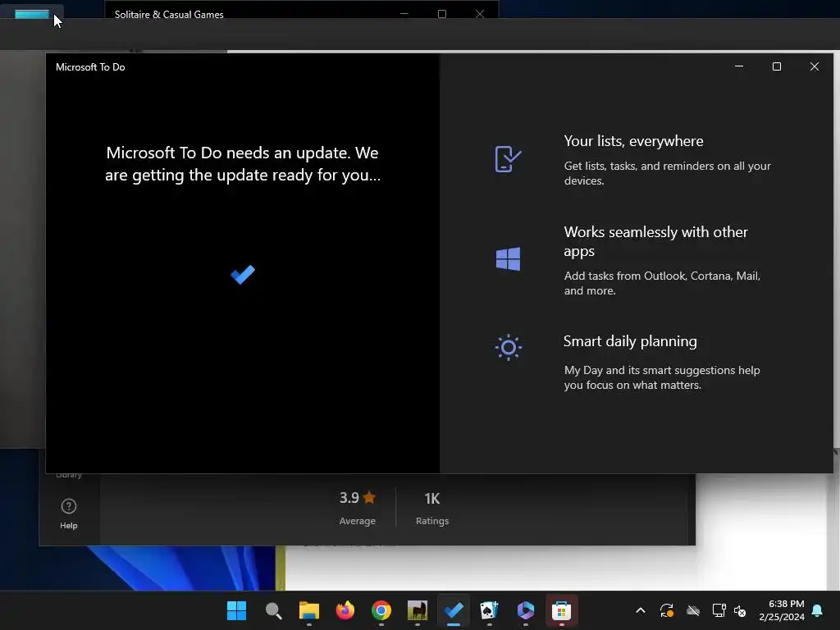The width and height of the screenshot is (840, 630).
Task: Click 'My Day and its smart suggestions' text
Action: click(x=662, y=377)
